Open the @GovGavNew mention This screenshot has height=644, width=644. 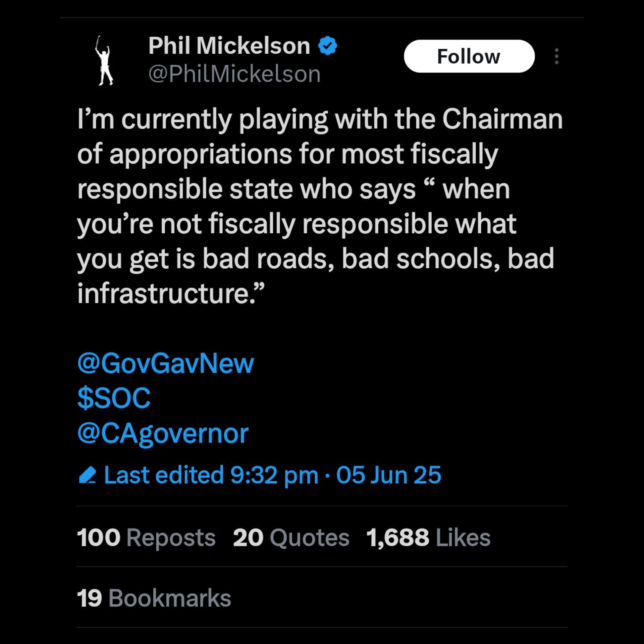click(165, 364)
